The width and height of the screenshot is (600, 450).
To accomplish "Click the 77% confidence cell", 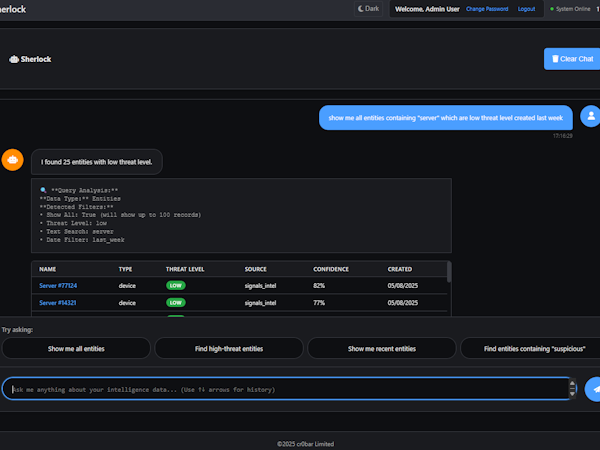I will coord(319,303).
